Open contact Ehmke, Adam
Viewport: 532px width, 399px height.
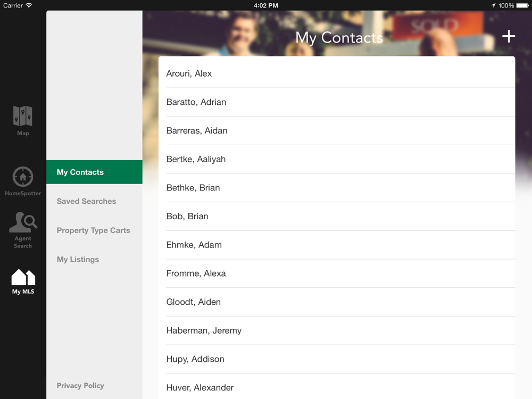pos(337,245)
